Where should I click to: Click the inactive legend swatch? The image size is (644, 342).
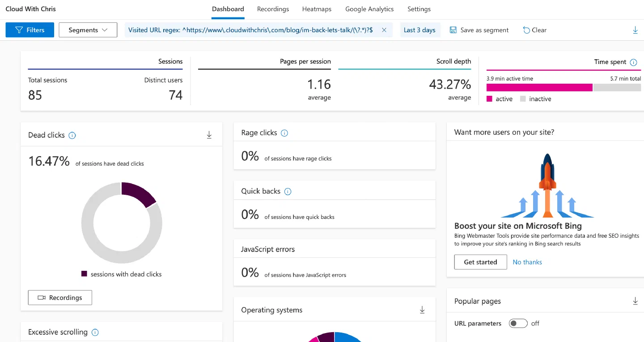coord(523,98)
